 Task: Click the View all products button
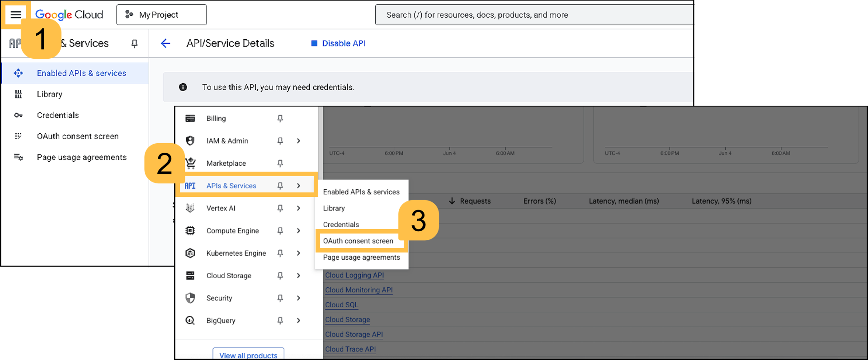[248, 354]
